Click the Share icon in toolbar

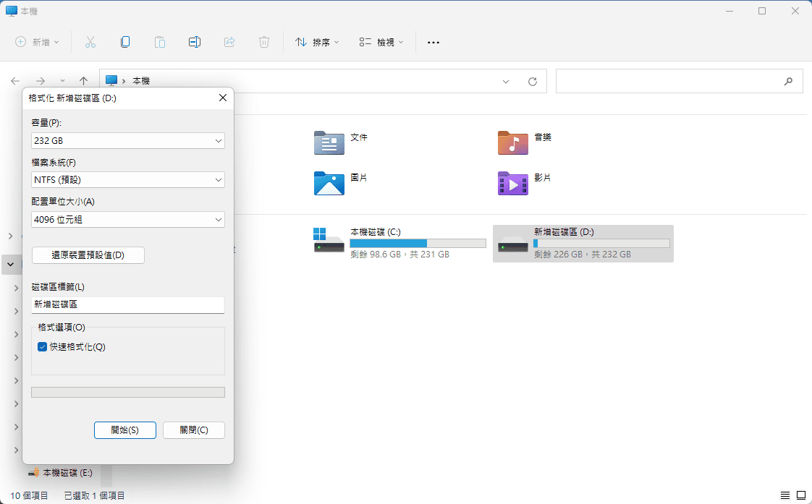pyautogui.click(x=229, y=42)
